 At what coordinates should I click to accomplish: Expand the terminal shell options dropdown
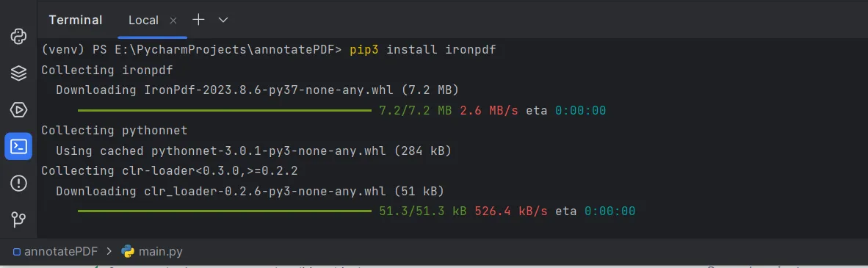point(223,20)
